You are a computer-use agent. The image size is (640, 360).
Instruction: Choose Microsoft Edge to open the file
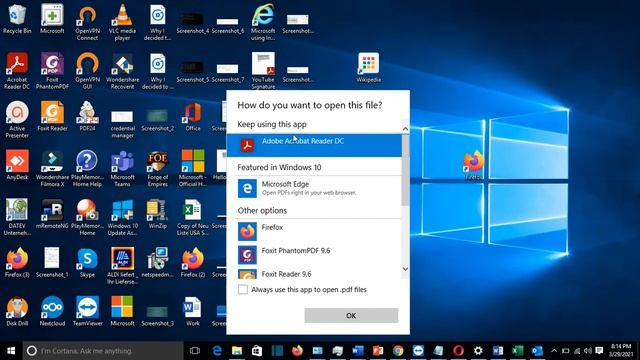(x=314, y=188)
